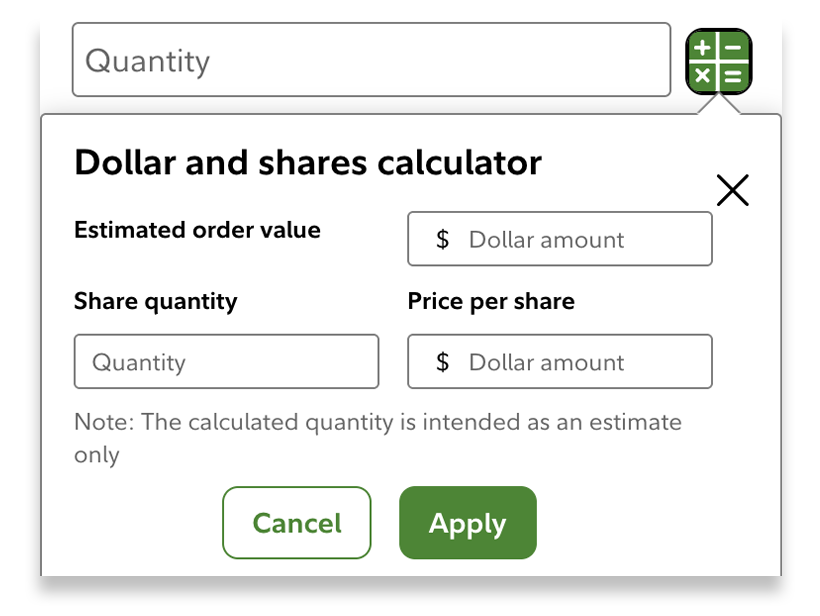Focus the top Quantity input field
This screenshot has height=616, width=820.
pyautogui.click(x=371, y=61)
